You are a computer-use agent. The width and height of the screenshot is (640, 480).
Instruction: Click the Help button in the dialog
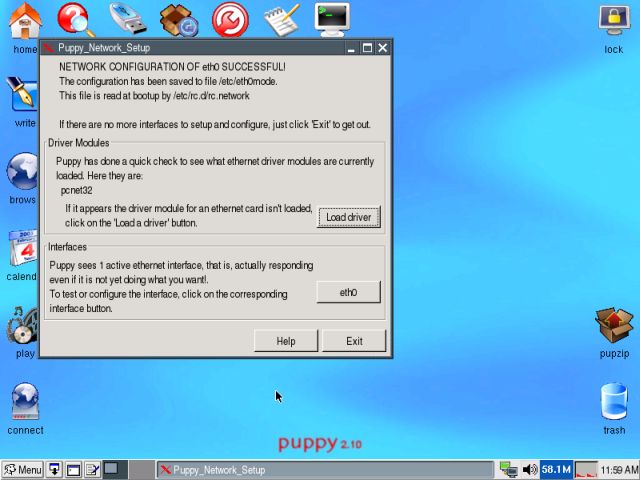(x=286, y=341)
